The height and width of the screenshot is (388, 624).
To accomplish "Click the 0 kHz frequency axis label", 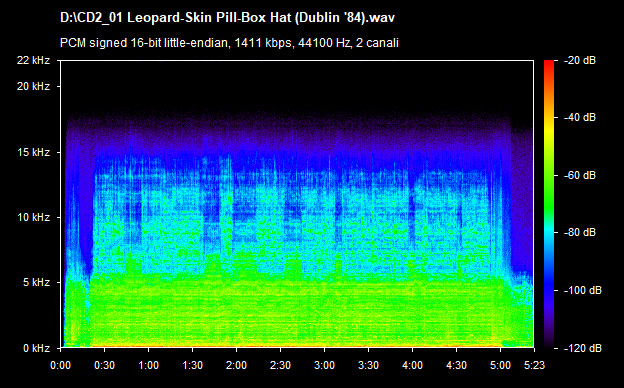I will click(x=36, y=348).
